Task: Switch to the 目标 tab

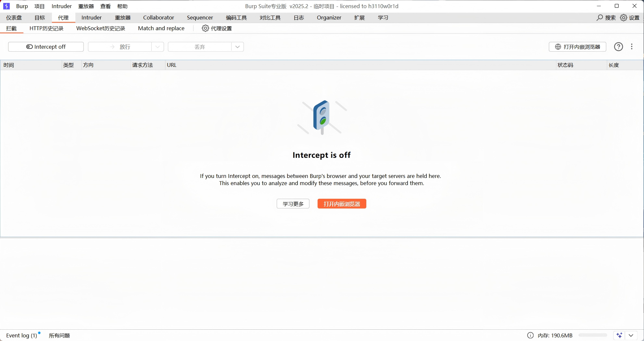Action: (x=40, y=18)
